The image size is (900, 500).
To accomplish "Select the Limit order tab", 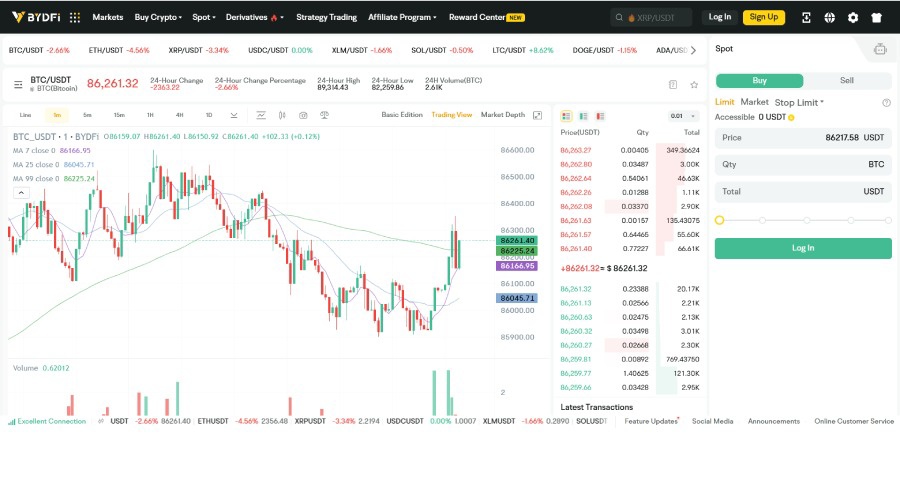I will pyautogui.click(x=724, y=102).
